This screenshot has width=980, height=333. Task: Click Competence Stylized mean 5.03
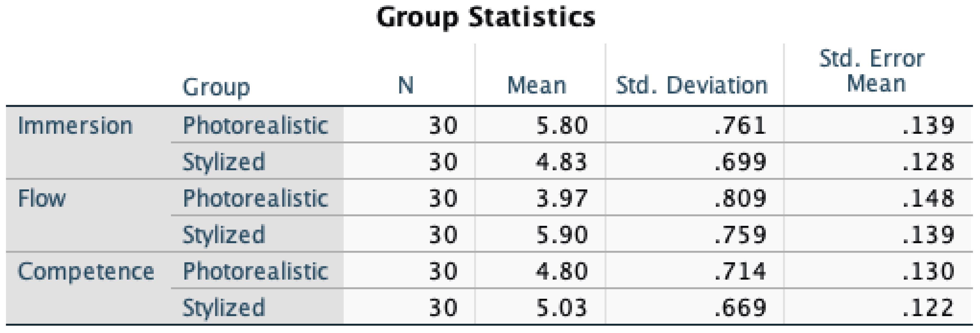562,307
